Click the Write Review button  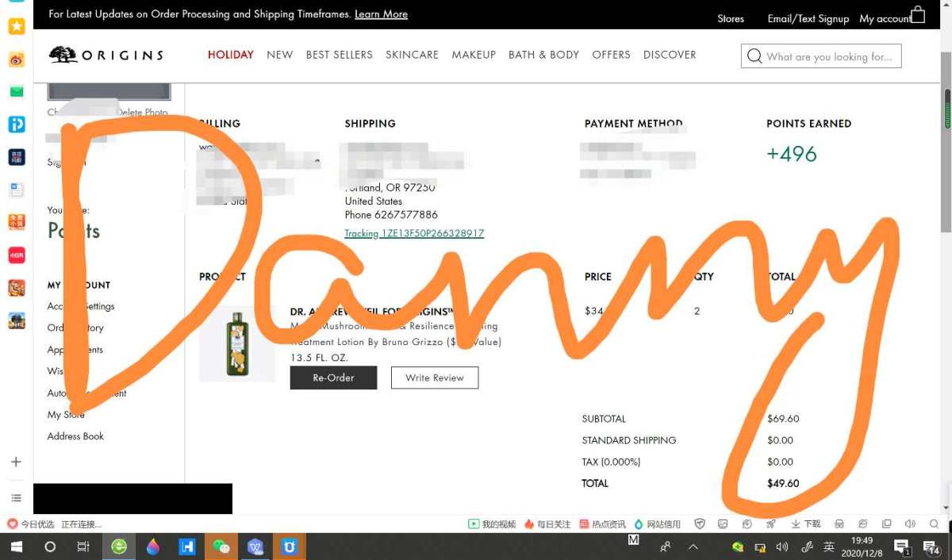[435, 378]
